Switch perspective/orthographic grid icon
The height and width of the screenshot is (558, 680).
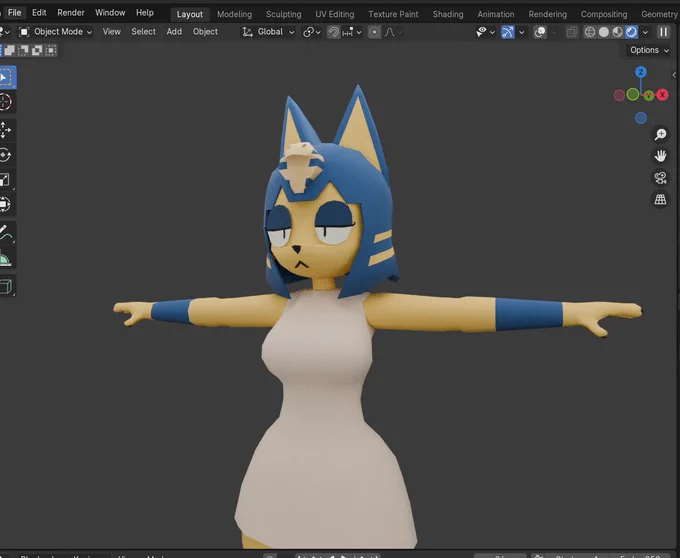pos(660,199)
